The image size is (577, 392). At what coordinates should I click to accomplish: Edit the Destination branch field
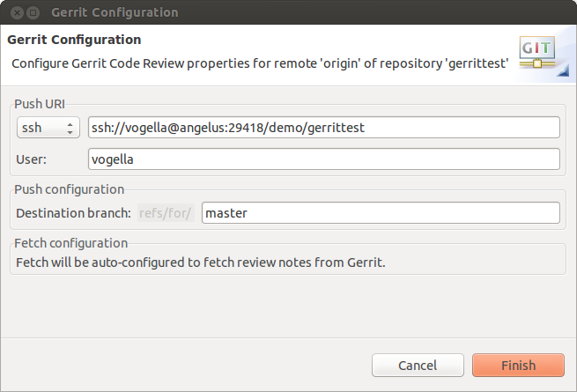click(381, 213)
